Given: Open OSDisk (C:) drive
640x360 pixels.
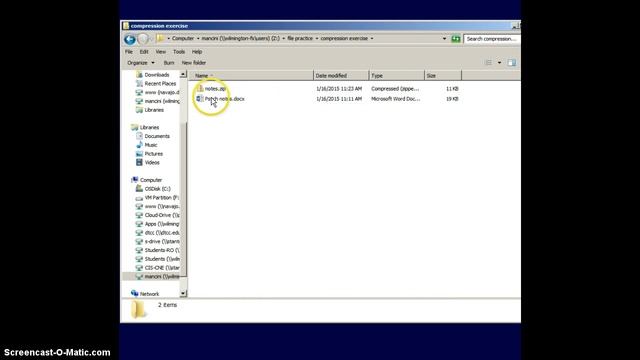Looking at the screenshot, I should (158, 189).
